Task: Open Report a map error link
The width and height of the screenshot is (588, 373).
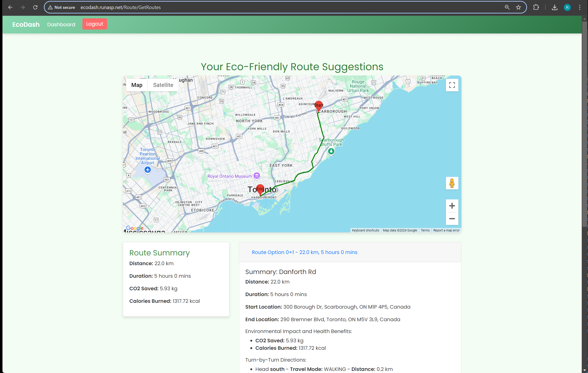Action: tap(446, 230)
